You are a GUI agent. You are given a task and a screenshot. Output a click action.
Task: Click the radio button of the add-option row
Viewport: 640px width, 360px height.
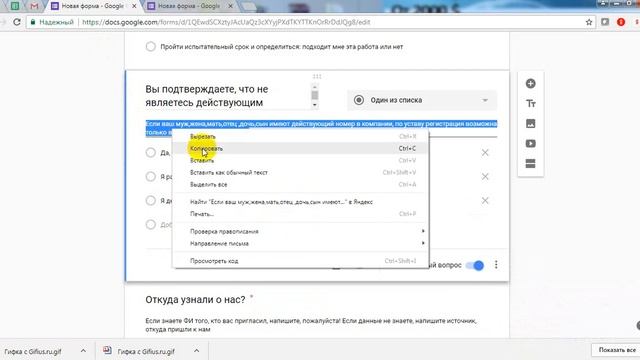pos(151,224)
